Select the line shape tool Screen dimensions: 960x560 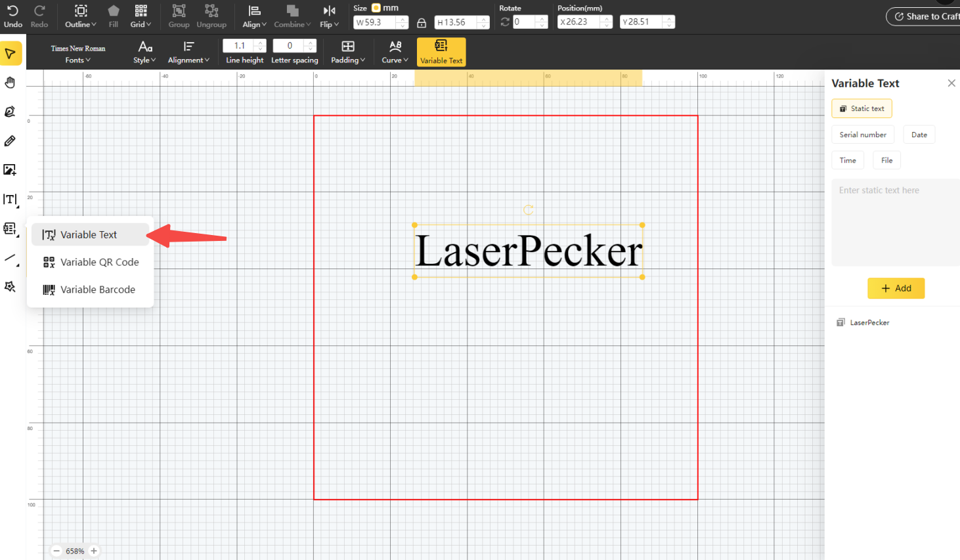tap(10, 258)
